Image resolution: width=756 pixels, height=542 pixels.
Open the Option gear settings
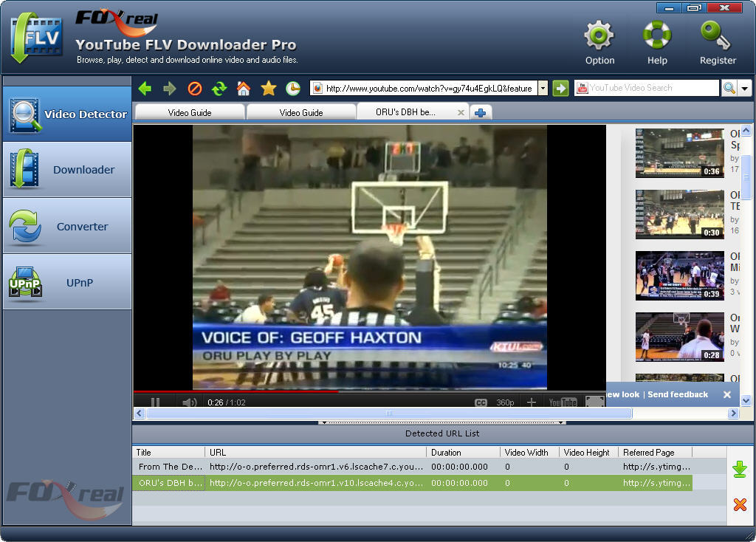599,42
